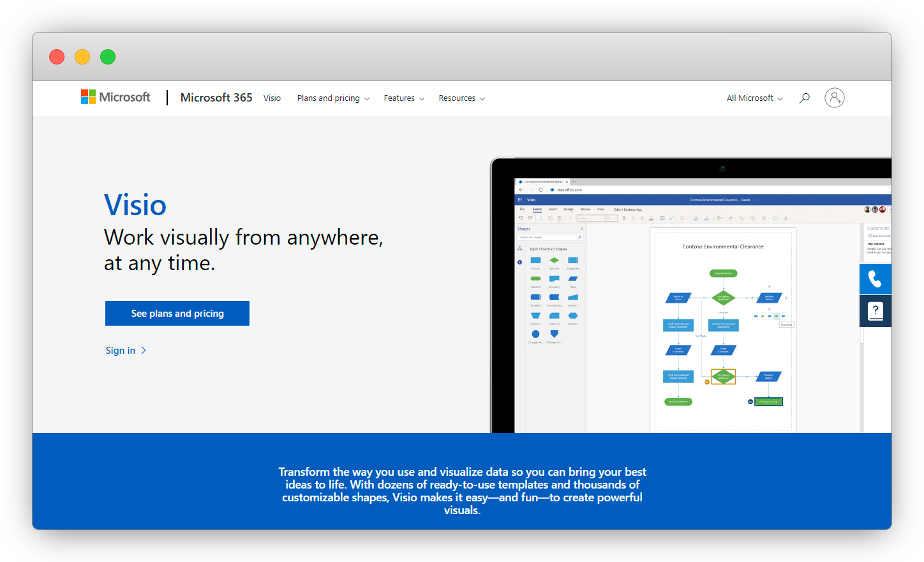Click the Sign in link
The width and height of the screenshot is (924, 562).
click(120, 350)
